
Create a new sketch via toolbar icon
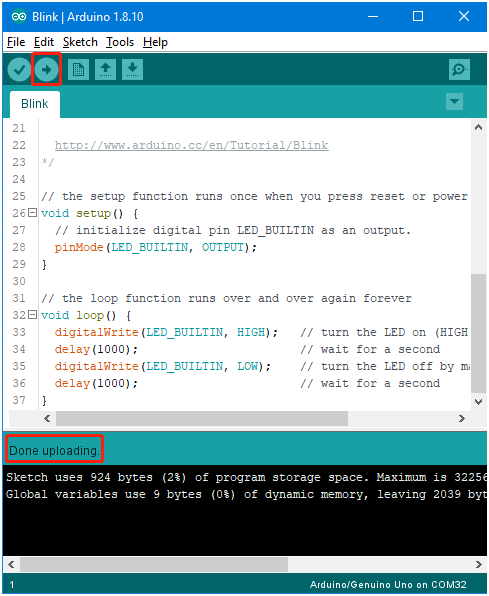(78, 70)
